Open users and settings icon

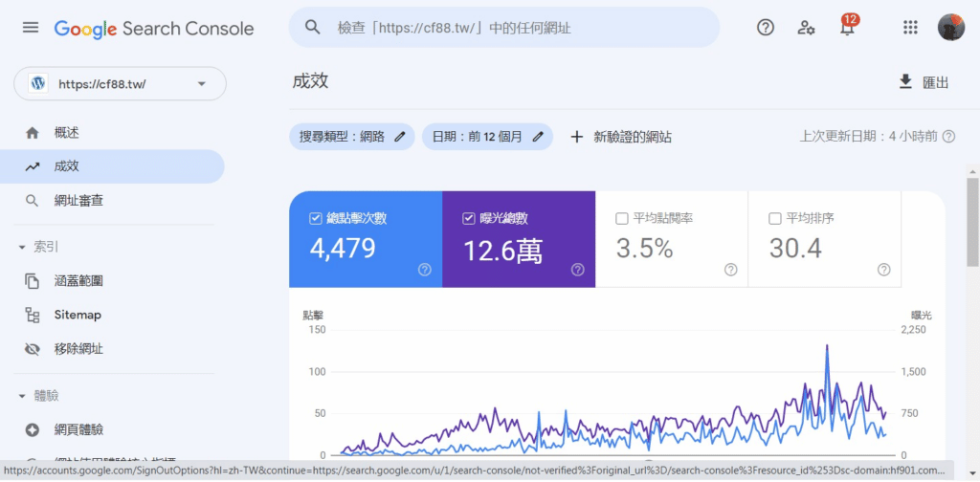pos(806,28)
